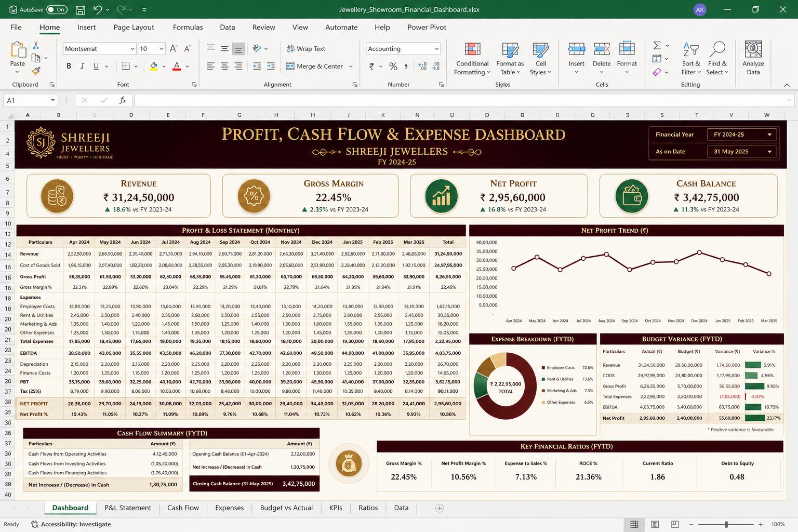Switch to Cash Flow sheet tab
Screen dimensions: 798x532
[183, 508]
